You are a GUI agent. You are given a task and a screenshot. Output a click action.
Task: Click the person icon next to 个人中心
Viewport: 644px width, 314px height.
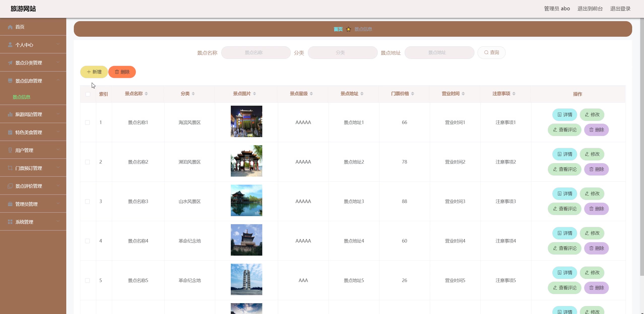coord(10,45)
